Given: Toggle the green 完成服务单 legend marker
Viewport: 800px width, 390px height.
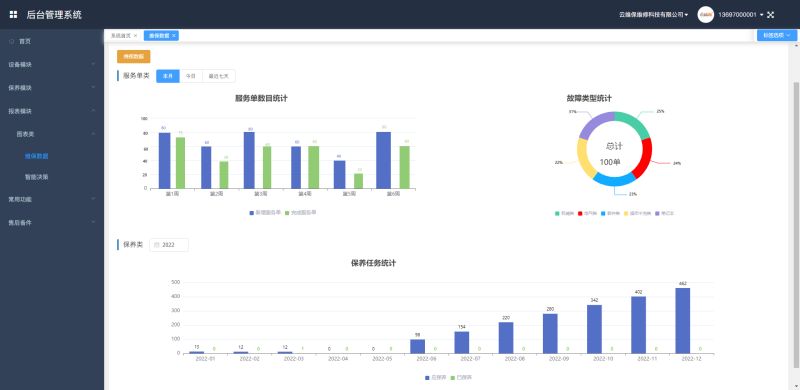Looking at the screenshot, I should click(x=287, y=212).
